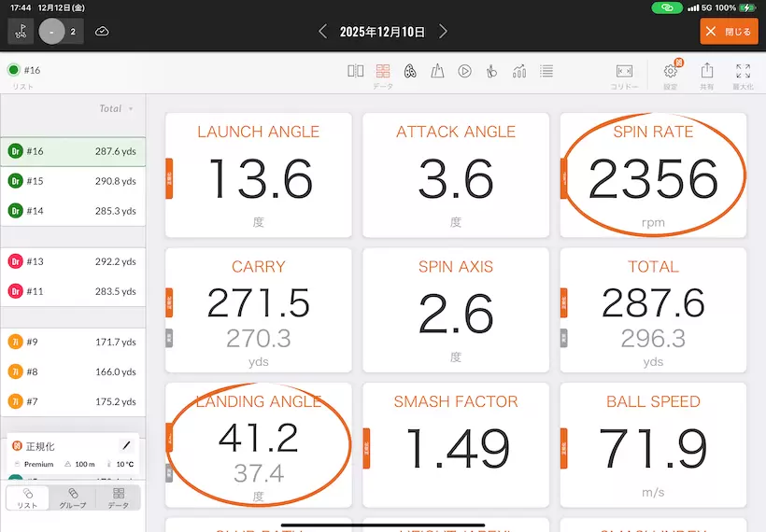The height and width of the screenshot is (532, 766).
Task: Tap the 共有 share icon
Action: coord(707,72)
